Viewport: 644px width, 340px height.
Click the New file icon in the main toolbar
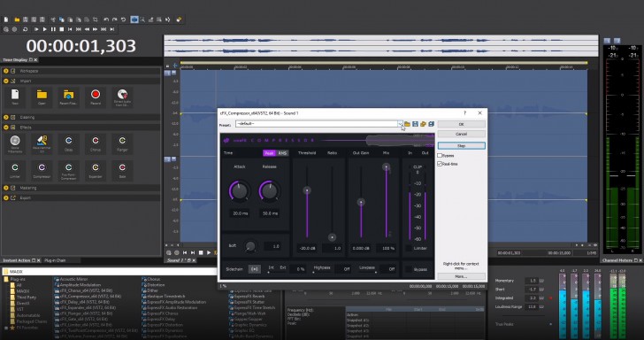(x=6, y=19)
